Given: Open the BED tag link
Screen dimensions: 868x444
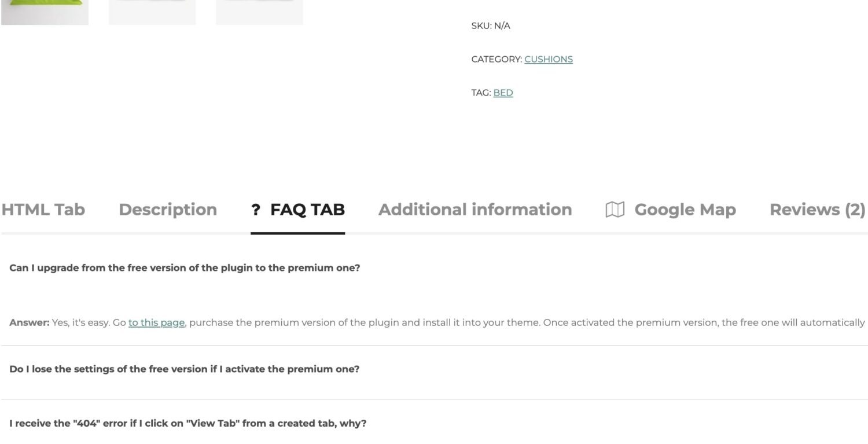Looking at the screenshot, I should 503,93.
